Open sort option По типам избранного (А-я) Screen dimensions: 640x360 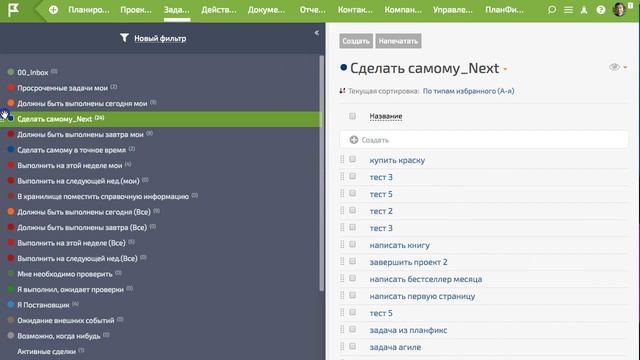(x=468, y=91)
